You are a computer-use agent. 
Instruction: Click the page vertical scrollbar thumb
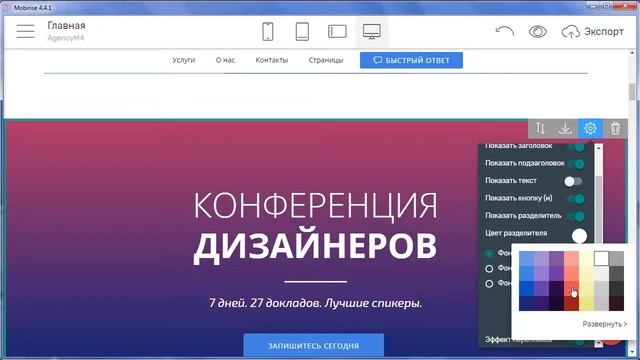coord(632,91)
